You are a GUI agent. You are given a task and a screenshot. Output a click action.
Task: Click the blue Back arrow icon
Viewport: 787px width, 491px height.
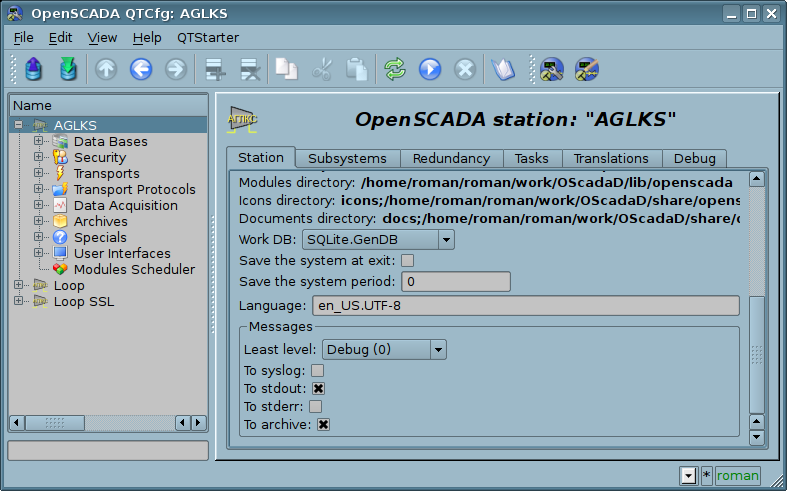tap(141, 69)
